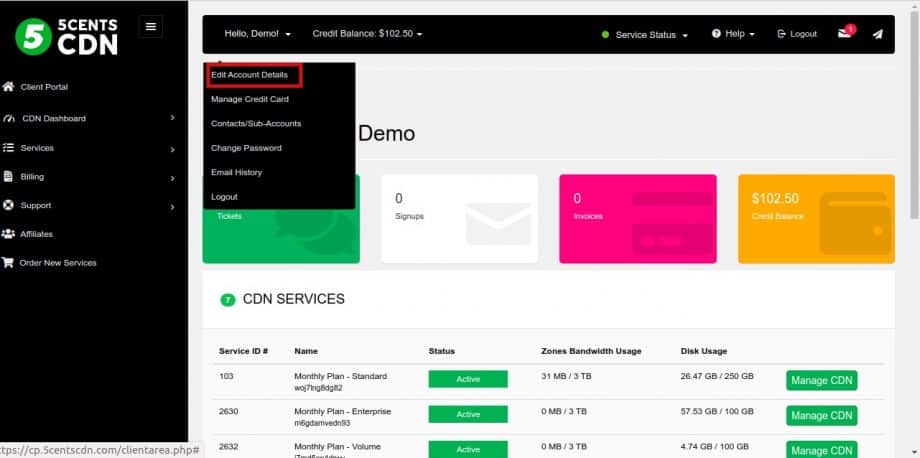Click the orange Credit Balance card

pos(816,219)
